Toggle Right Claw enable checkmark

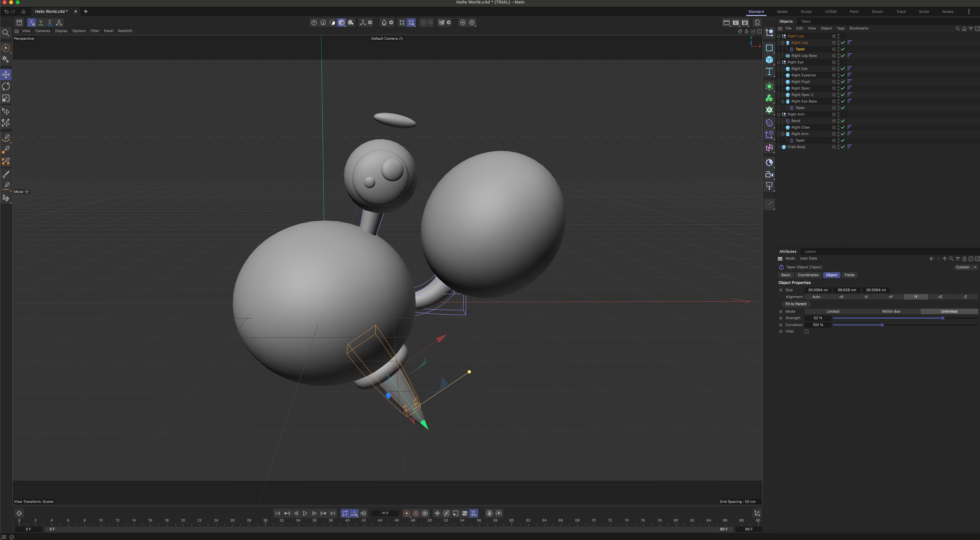click(843, 127)
